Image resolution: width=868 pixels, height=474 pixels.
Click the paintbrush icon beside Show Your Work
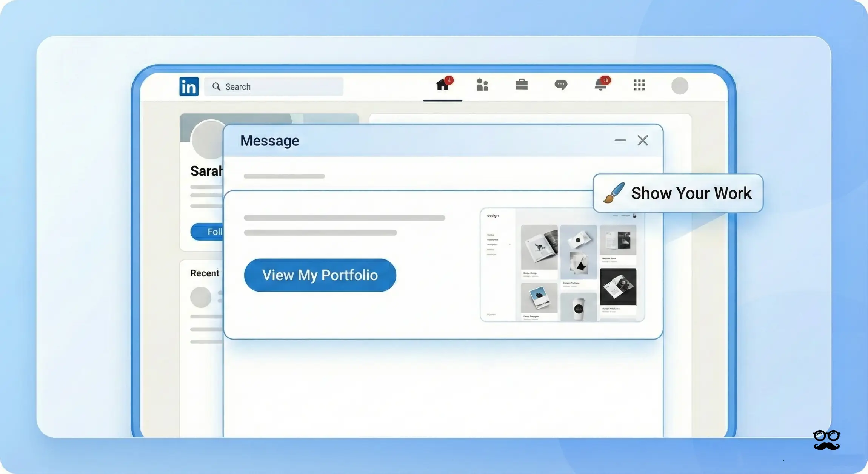(x=613, y=193)
